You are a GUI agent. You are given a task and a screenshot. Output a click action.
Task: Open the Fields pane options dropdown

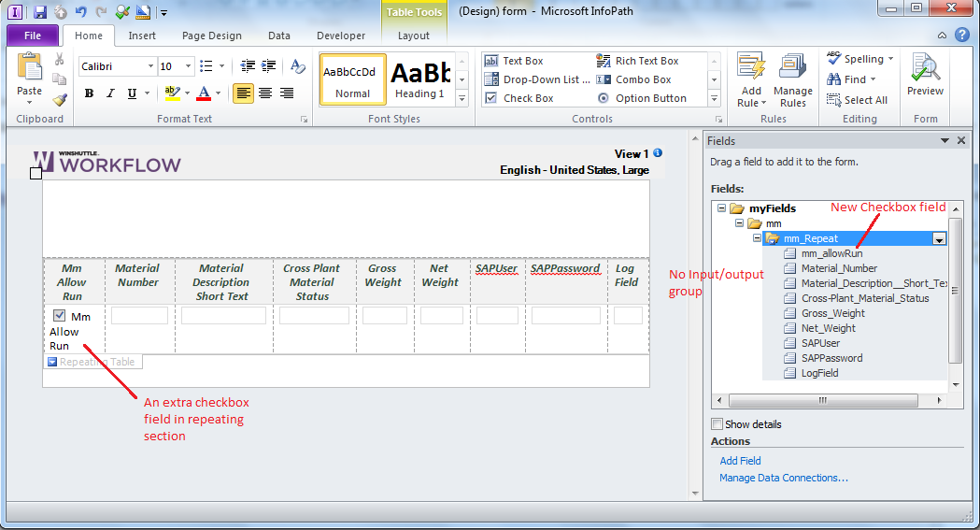pos(945,140)
